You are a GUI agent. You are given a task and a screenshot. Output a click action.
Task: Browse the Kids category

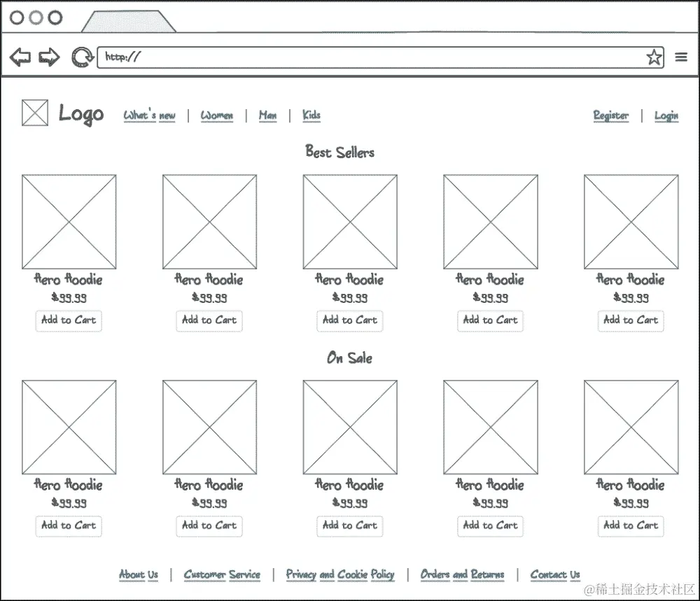tap(311, 115)
